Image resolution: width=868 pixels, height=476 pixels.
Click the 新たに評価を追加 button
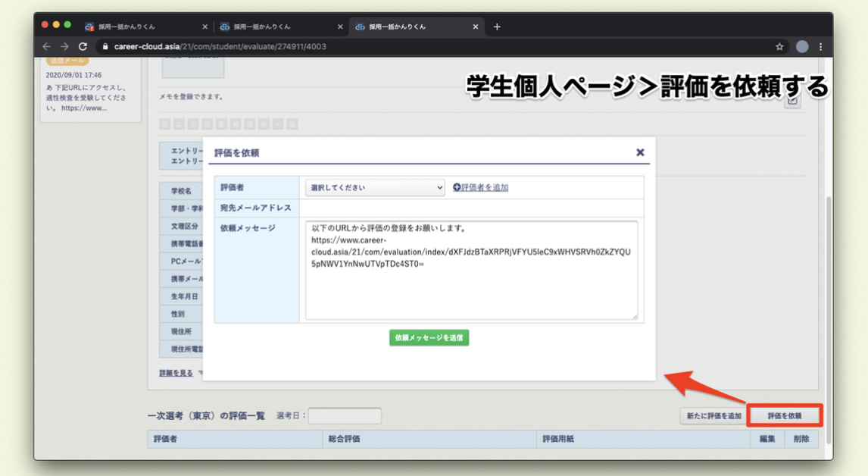tap(713, 415)
